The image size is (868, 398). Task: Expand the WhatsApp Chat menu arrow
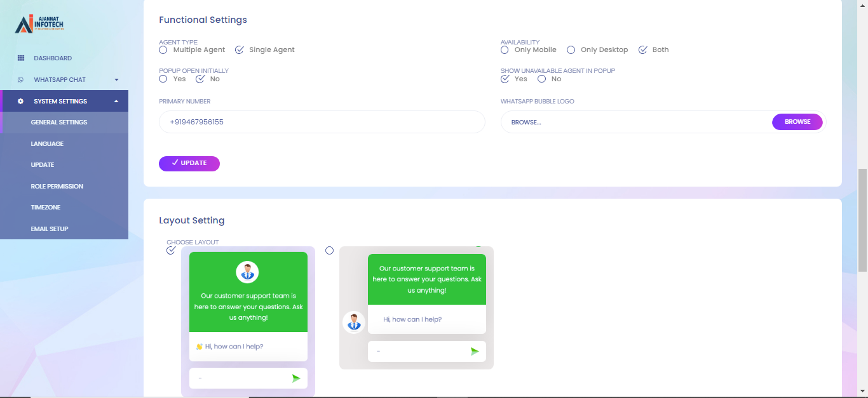click(116, 80)
